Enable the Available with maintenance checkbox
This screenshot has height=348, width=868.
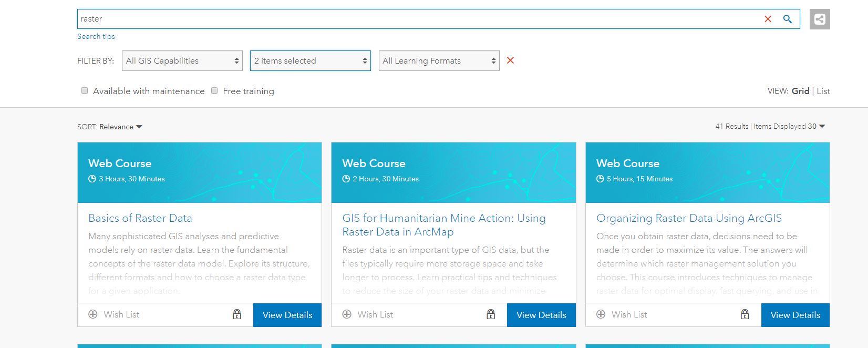pyautogui.click(x=85, y=91)
